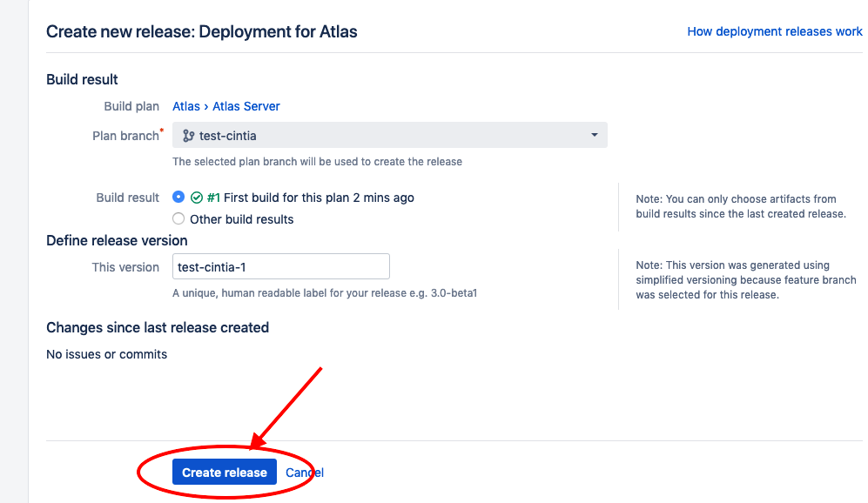Open the Atlas Server plan link

pyautogui.click(x=246, y=106)
